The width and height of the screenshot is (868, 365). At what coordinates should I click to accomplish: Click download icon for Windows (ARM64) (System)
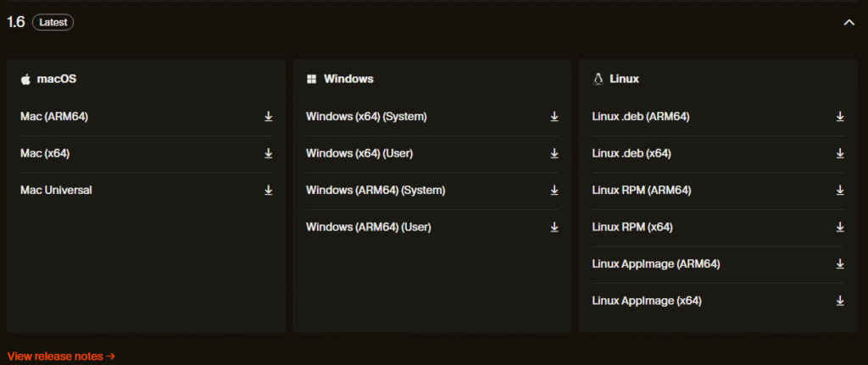click(554, 191)
